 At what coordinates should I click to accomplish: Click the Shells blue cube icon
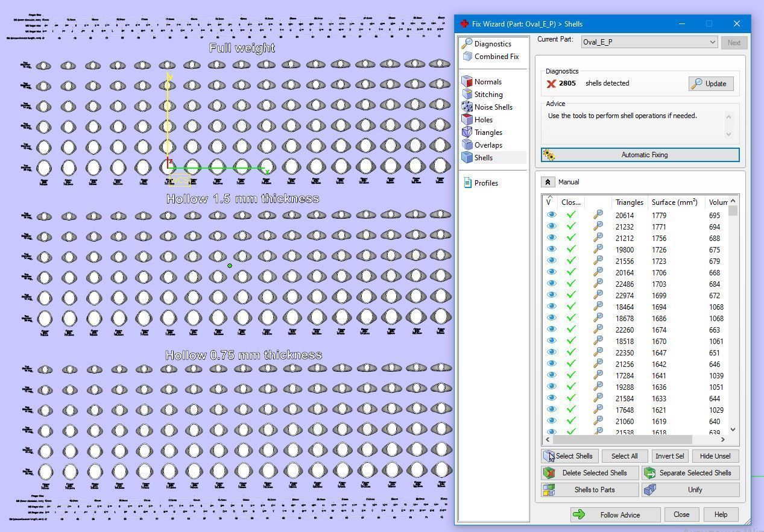(x=467, y=158)
